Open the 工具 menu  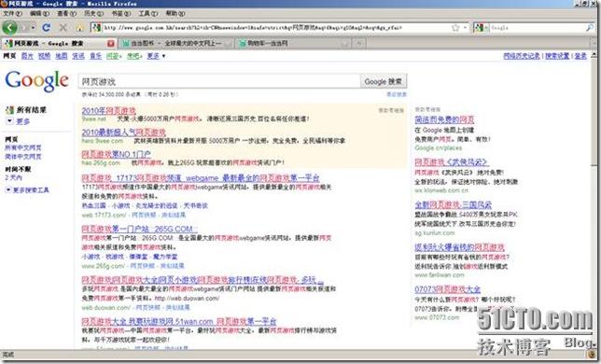(148, 13)
